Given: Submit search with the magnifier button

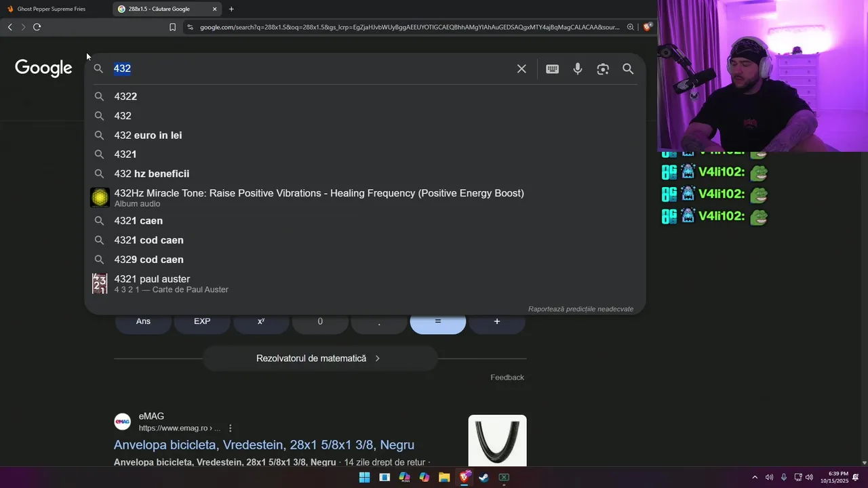Looking at the screenshot, I should 628,68.
